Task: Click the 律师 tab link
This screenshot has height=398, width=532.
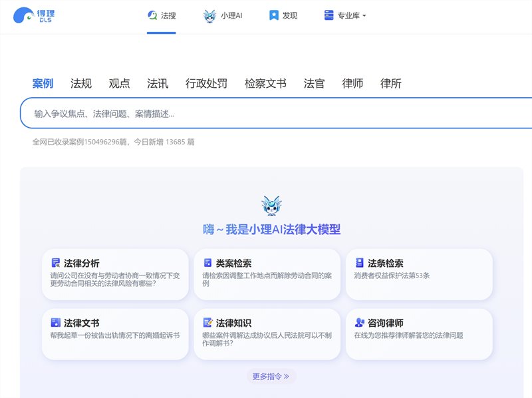Action: [352, 83]
